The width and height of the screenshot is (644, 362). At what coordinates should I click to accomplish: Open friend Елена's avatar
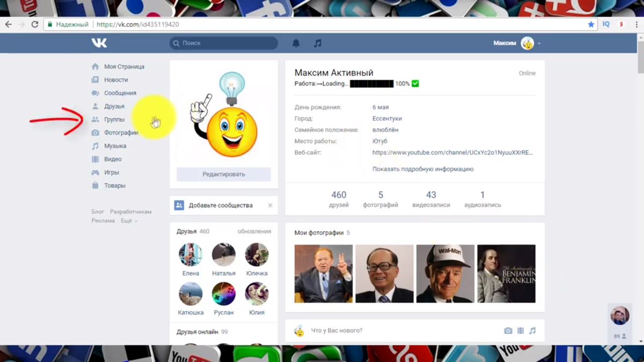tap(191, 255)
